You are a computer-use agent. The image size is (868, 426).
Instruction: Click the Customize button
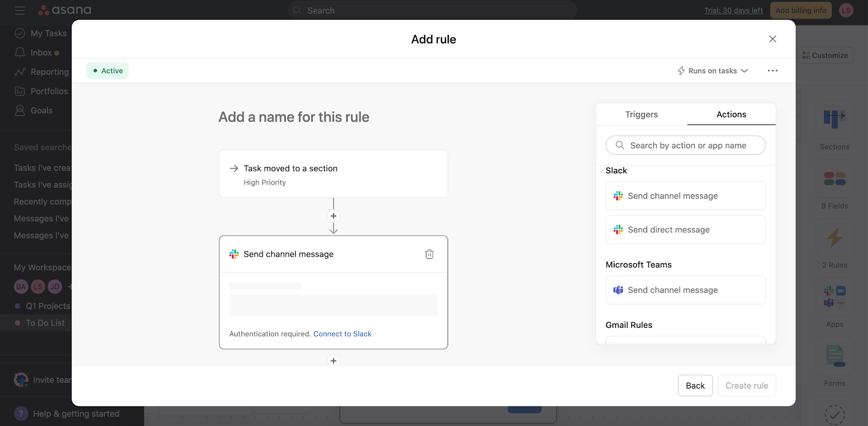[x=825, y=55]
